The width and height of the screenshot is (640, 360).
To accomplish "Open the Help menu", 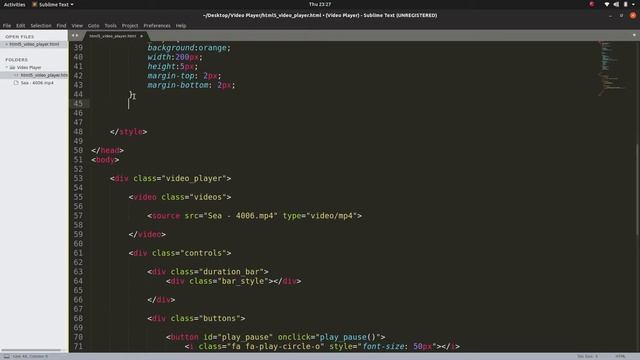I will point(181,25).
